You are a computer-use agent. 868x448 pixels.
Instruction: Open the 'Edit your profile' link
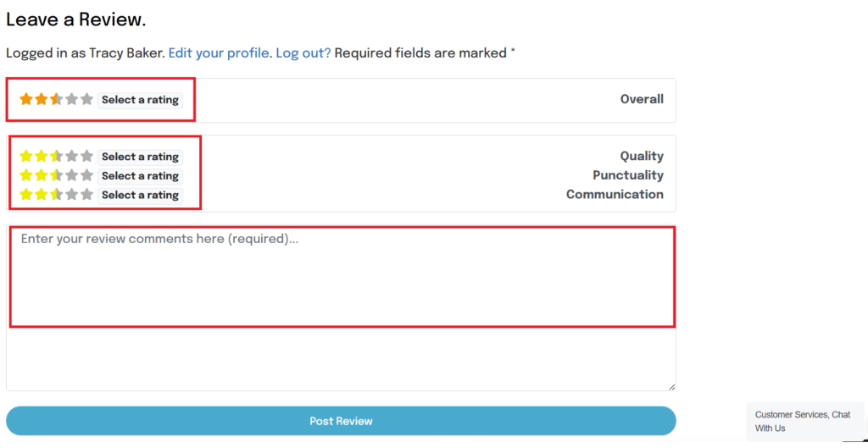(x=219, y=53)
